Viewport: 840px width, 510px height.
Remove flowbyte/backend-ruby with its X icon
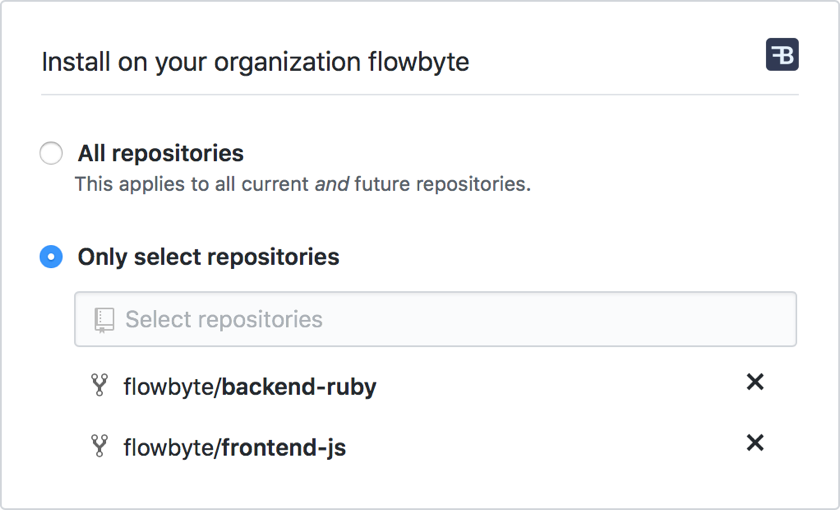(755, 382)
